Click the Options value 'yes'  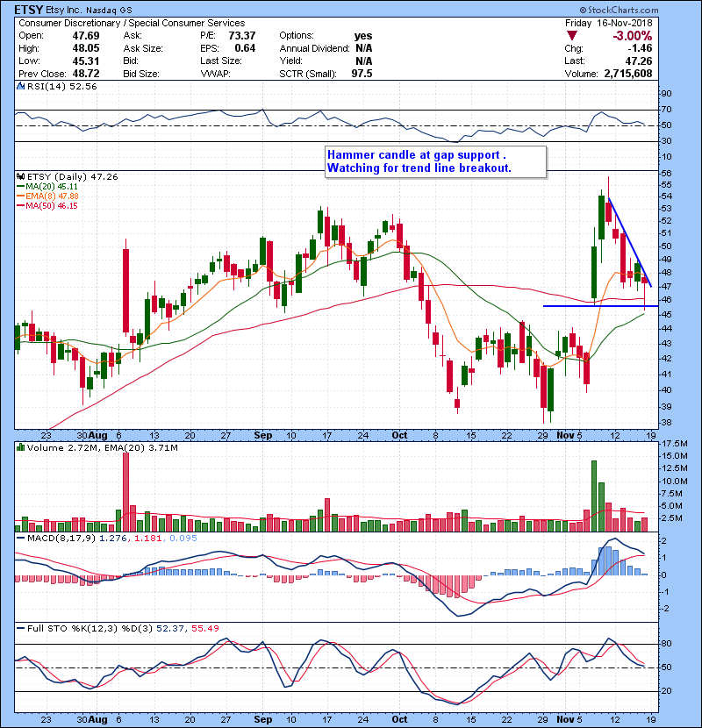click(x=363, y=36)
